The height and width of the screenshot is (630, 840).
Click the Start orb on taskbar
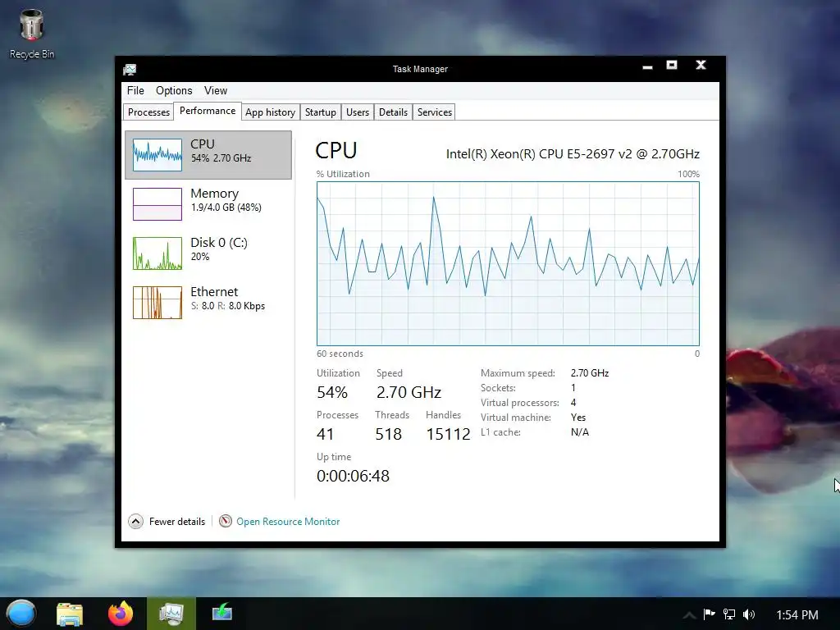[21, 614]
